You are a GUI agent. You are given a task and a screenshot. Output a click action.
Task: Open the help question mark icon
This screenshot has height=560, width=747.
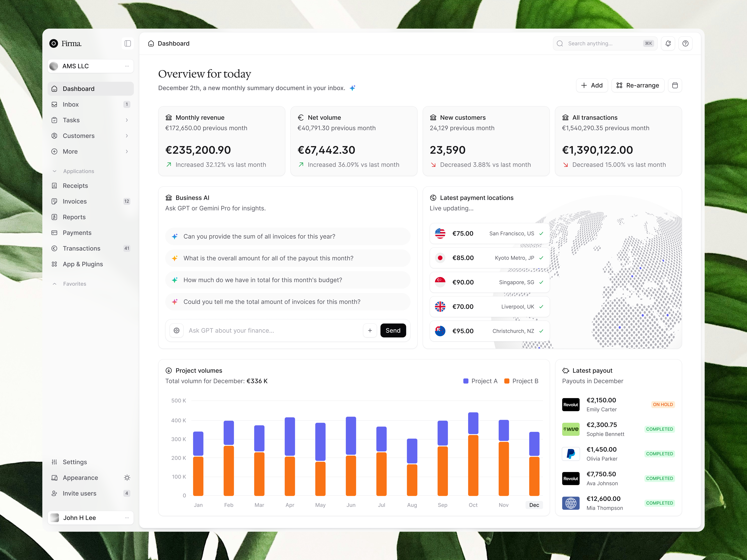(x=686, y=44)
